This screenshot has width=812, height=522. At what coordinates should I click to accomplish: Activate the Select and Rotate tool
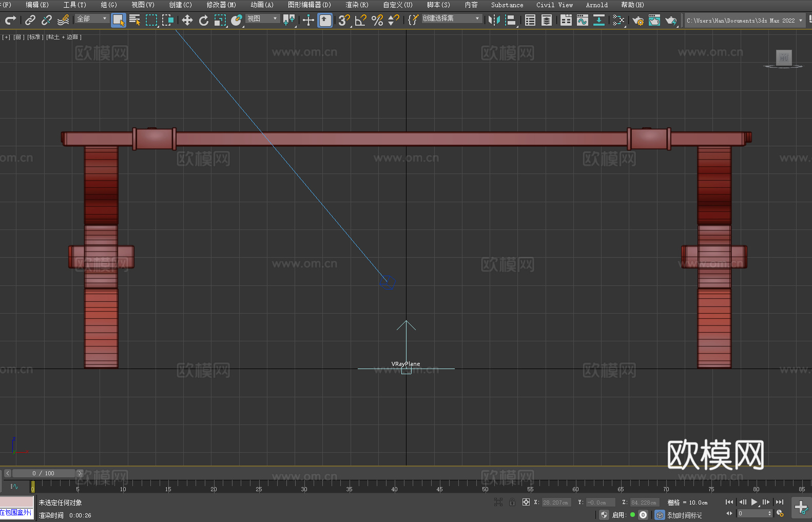pos(204,20)
